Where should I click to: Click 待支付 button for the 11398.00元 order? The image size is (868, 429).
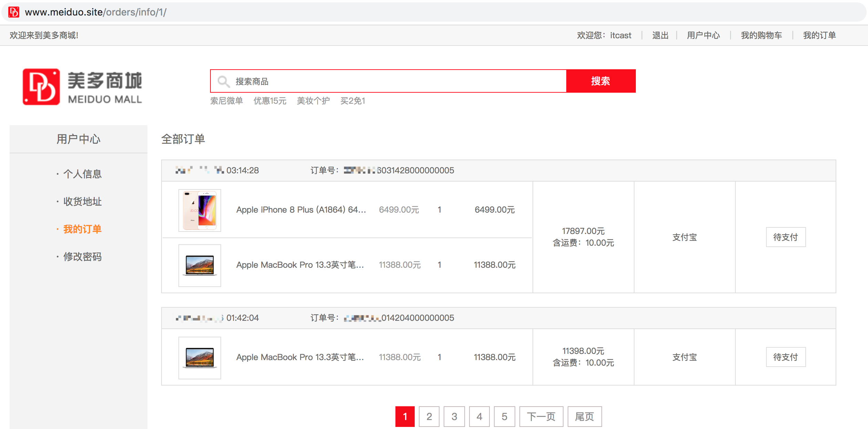pyautogui.click(x=786, y=357)
